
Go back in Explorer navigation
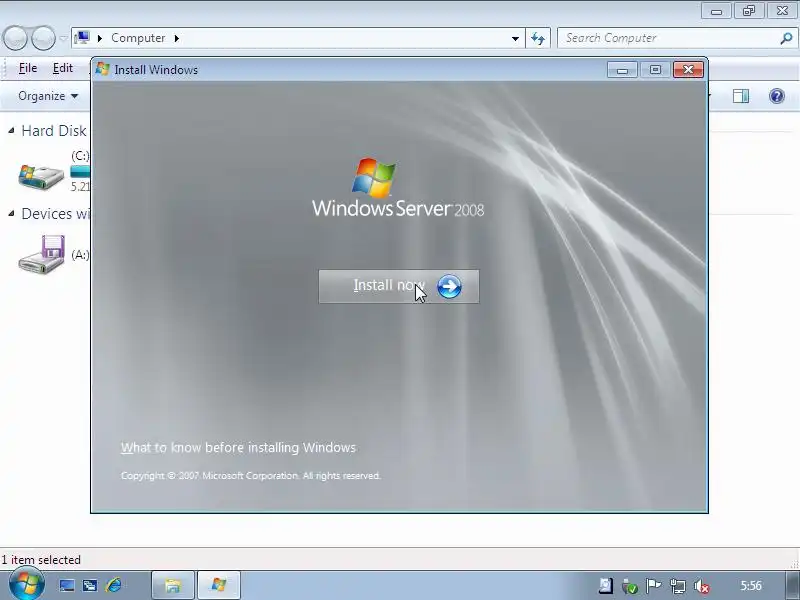[15, 38]
